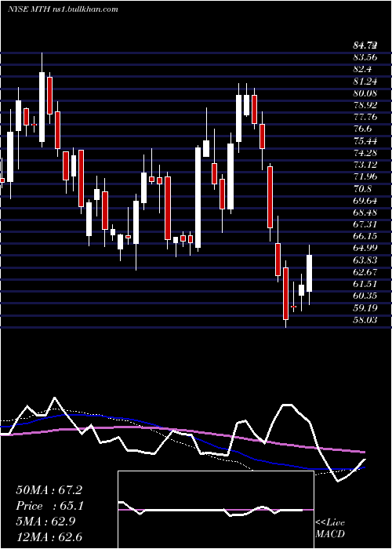This screenshot has height=549, width=392.
Task: Select the 83.56 price axis label
Action: [x=365, y=58]
